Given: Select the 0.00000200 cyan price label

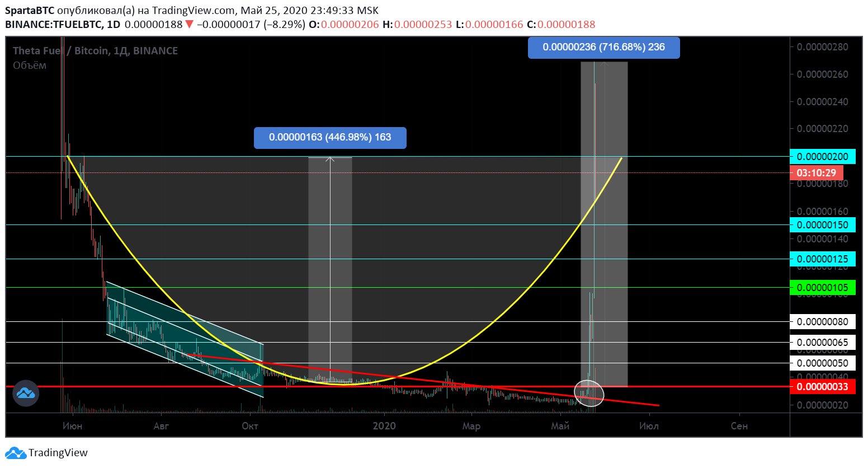Looking at the screenshot, I should click(x=823, y=157).
